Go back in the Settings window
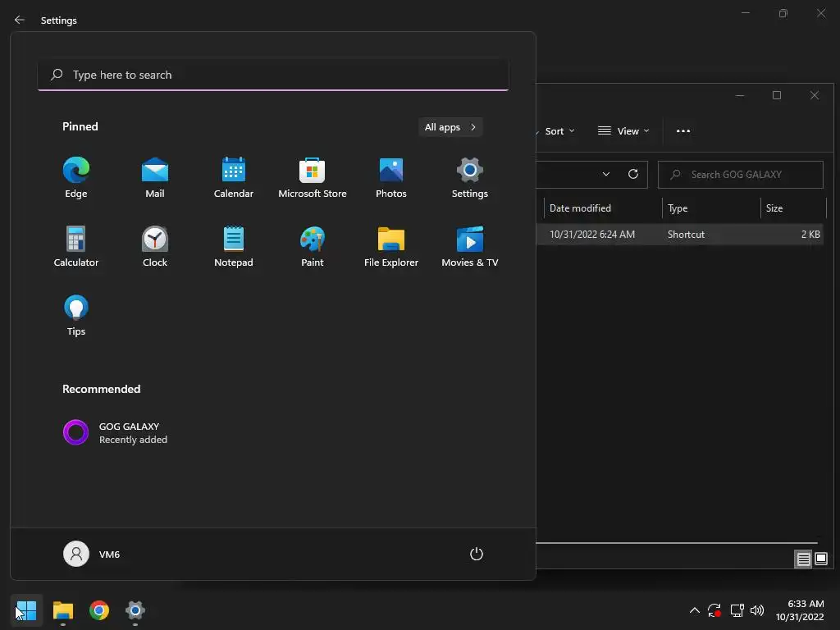The height and width of the screenshot is (630, 840). [20, 20]
